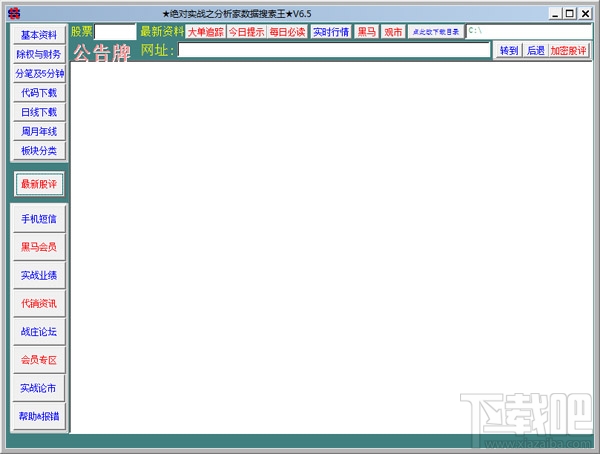Click the application icon in title bar

14,13
